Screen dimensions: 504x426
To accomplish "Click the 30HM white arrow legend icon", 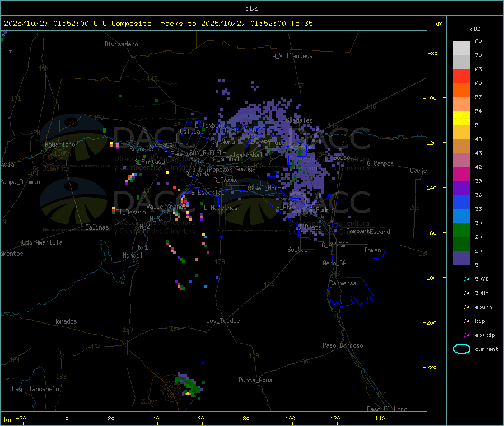I will point(461,293).
